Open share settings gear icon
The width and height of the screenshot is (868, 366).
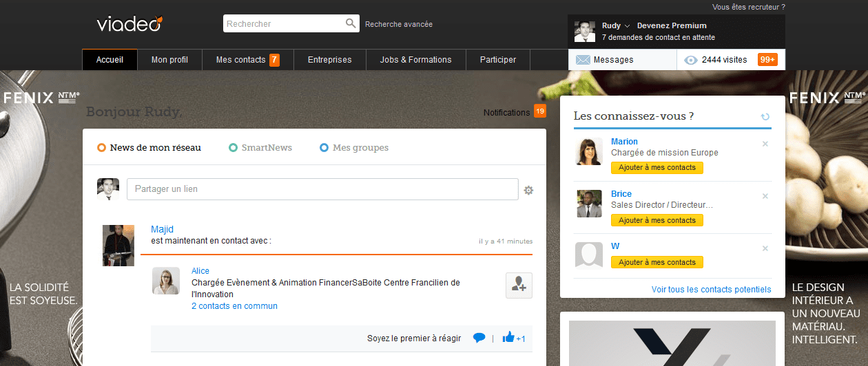pos(528,190)
